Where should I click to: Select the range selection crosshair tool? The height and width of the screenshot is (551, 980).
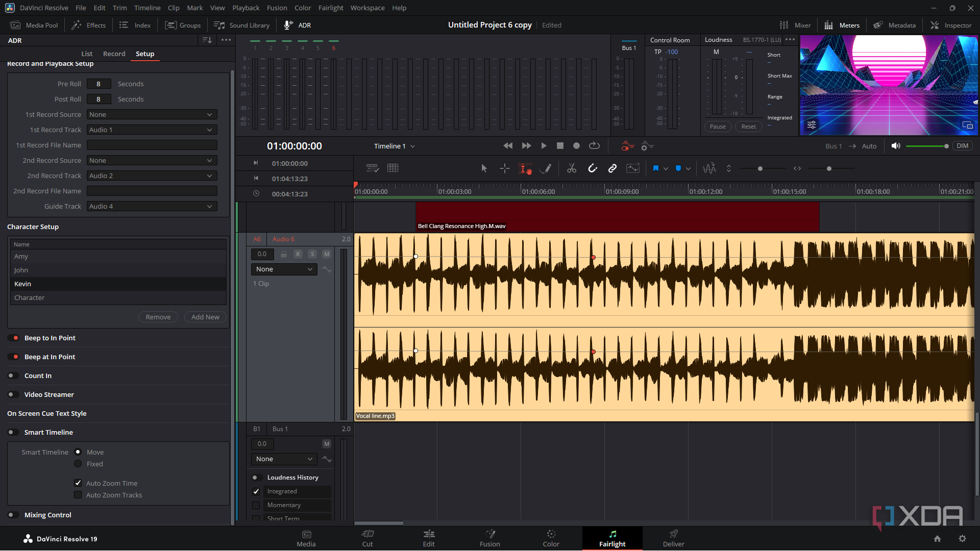tap(504, 168)
